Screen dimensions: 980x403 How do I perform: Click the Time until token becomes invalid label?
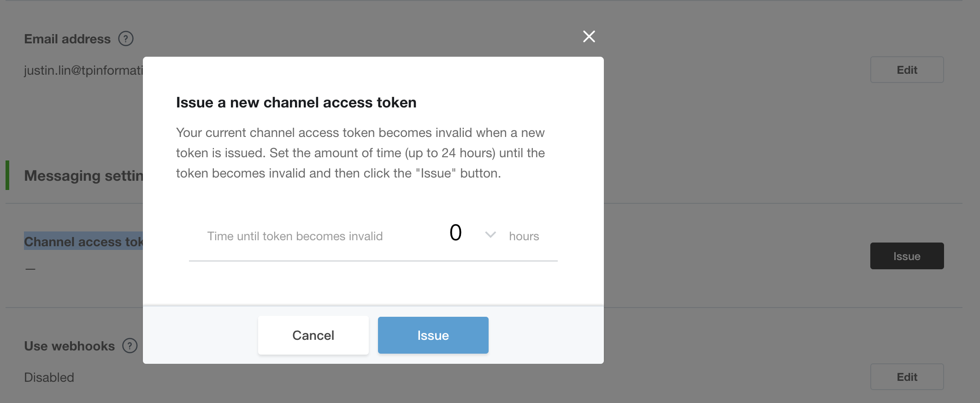tap(295, 236)
